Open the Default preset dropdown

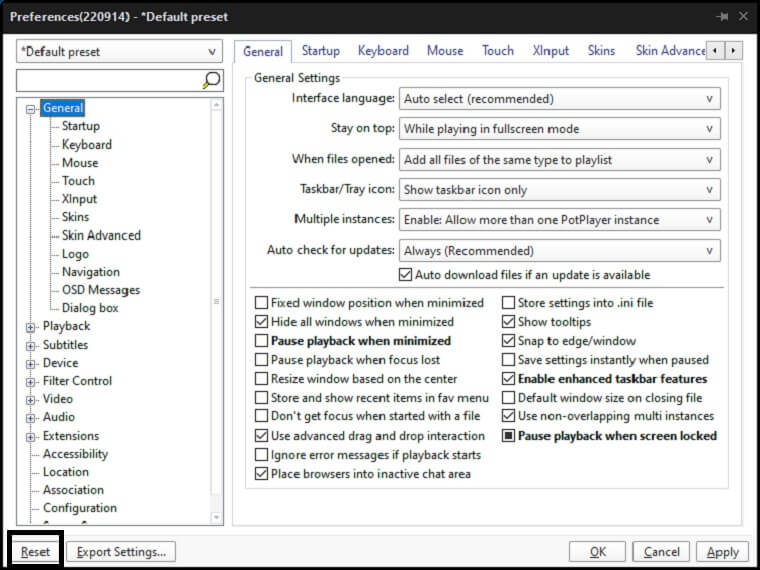tap(119, 51)
